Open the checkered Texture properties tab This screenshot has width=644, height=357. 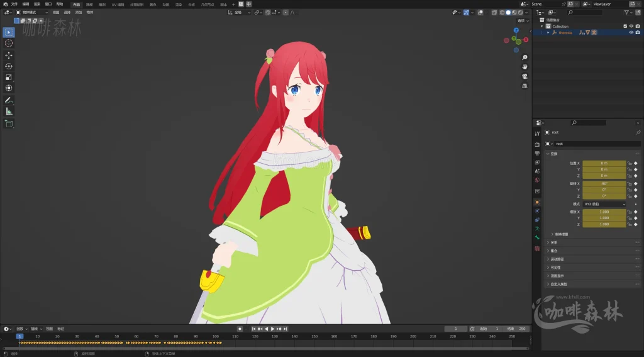tap(537, 249)
